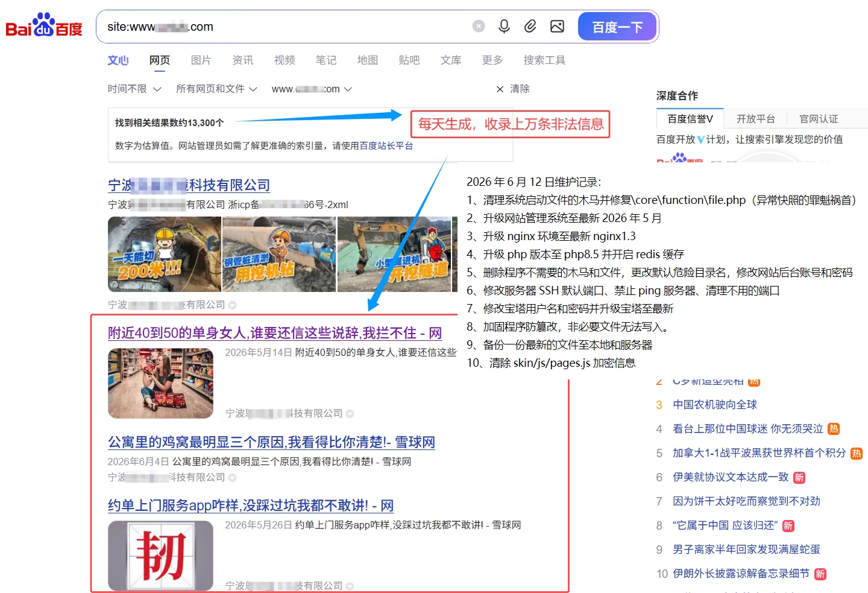Switch to the 图片 tab
The image size is (868, 593).
(201, 60)
